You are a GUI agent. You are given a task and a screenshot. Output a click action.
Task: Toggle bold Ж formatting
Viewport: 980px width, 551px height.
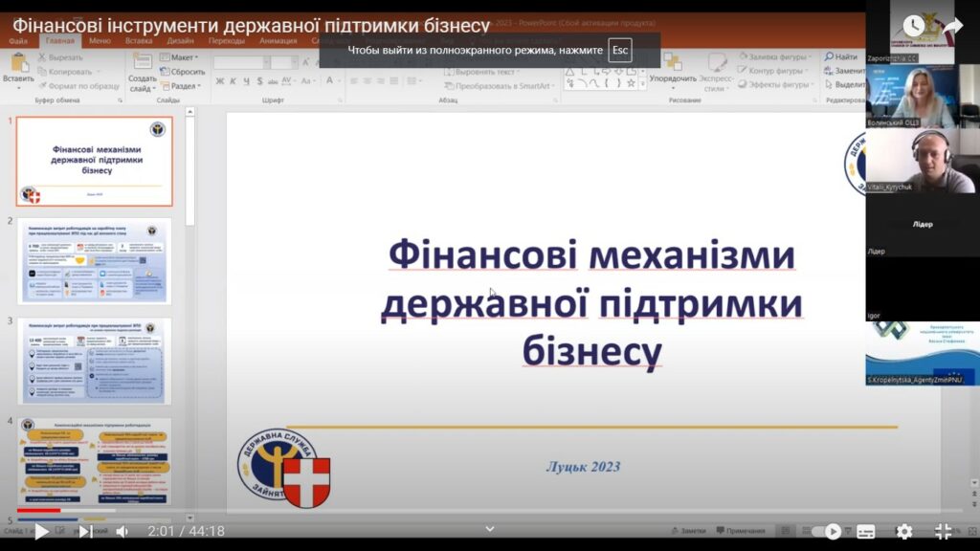[219, 81]
